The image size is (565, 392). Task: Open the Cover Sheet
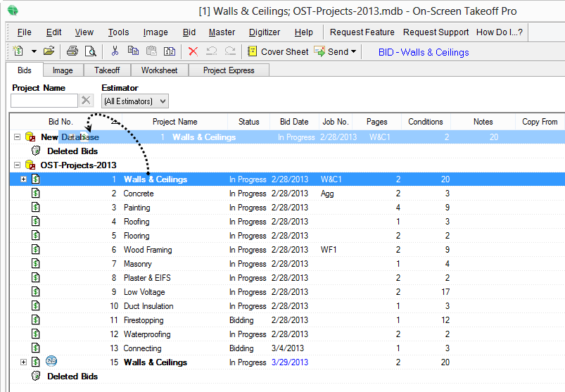(278, 52)
